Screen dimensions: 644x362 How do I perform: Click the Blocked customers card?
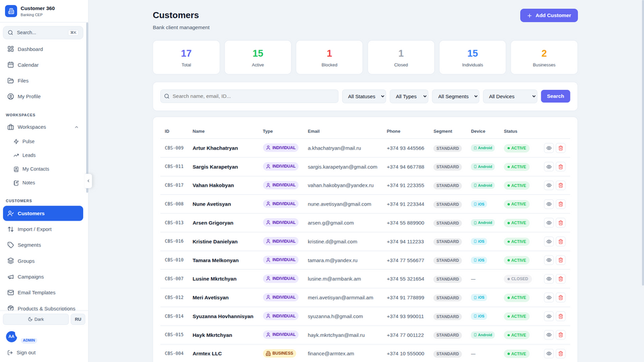(x=330, y=57)
